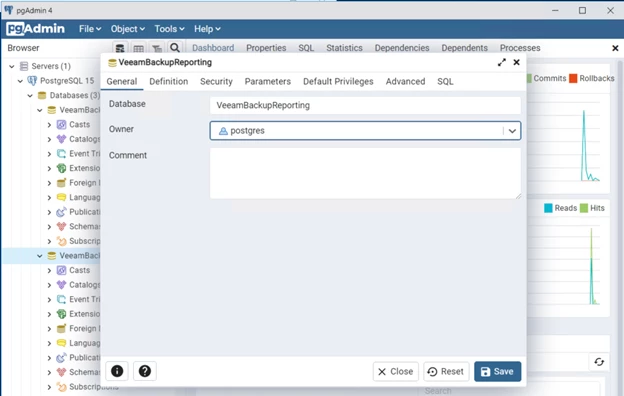This screenshot has height=396, width=624.
Task: Expand Schemas under the first database
Action: pyautogui.click(x=49, y=227)
